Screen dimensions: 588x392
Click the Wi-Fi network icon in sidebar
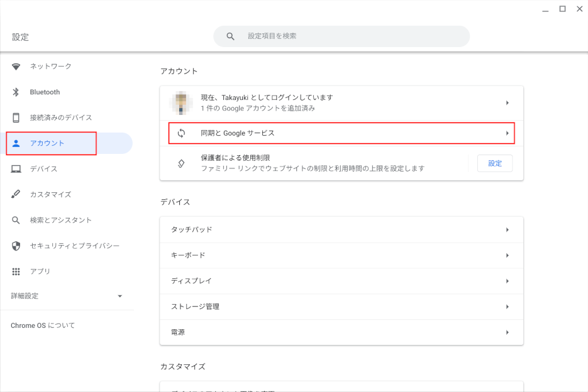pos(16,67)
